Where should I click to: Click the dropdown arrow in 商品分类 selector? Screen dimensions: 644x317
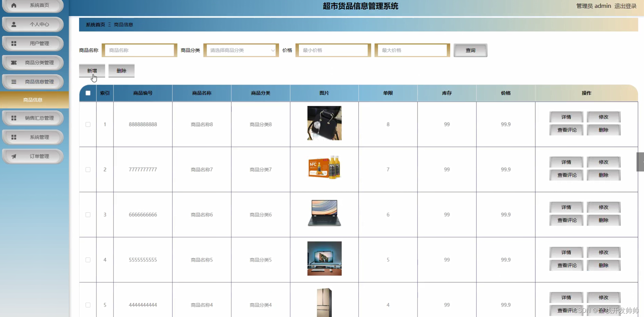273,50
